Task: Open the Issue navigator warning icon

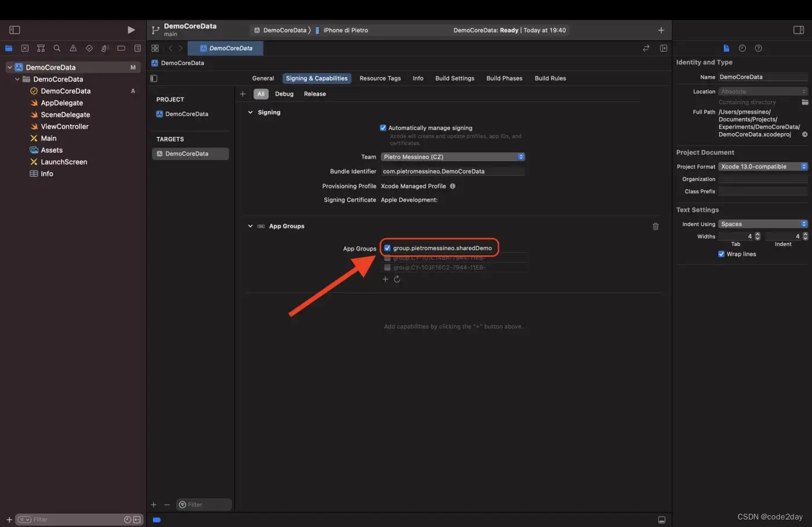Action: tap(73, 48)
